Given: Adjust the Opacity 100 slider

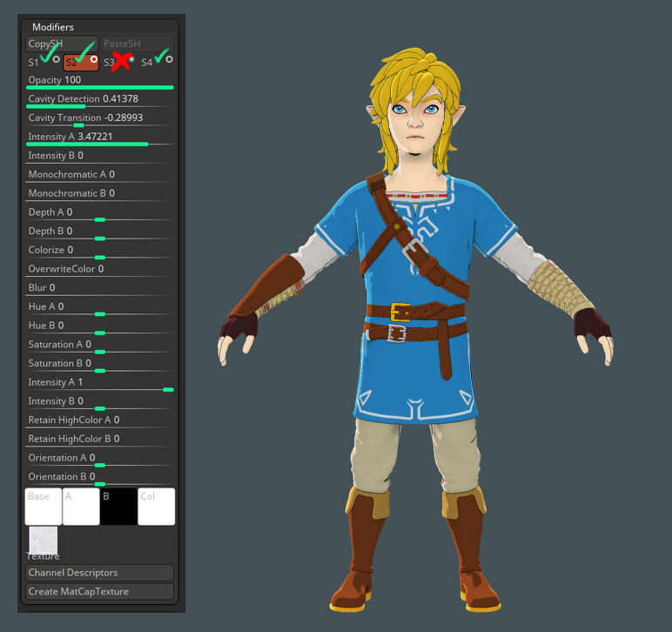Looking at the screenshot, I should click(x=99, y=82).
